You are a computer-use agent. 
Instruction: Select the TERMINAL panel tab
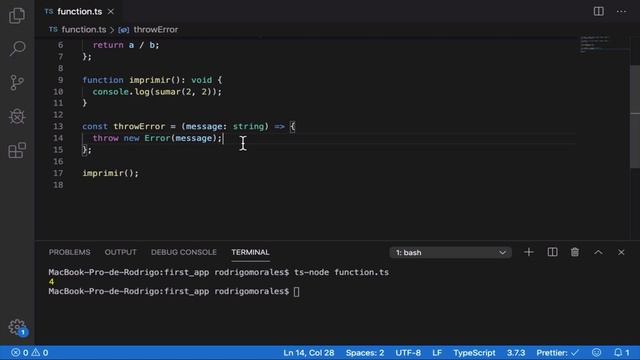[250, 252]
